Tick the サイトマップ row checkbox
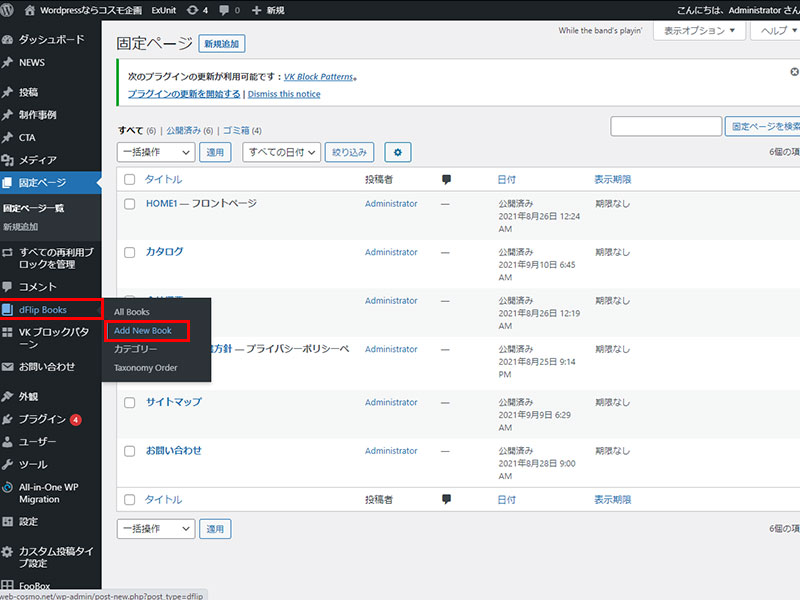 tap(129, 402)
